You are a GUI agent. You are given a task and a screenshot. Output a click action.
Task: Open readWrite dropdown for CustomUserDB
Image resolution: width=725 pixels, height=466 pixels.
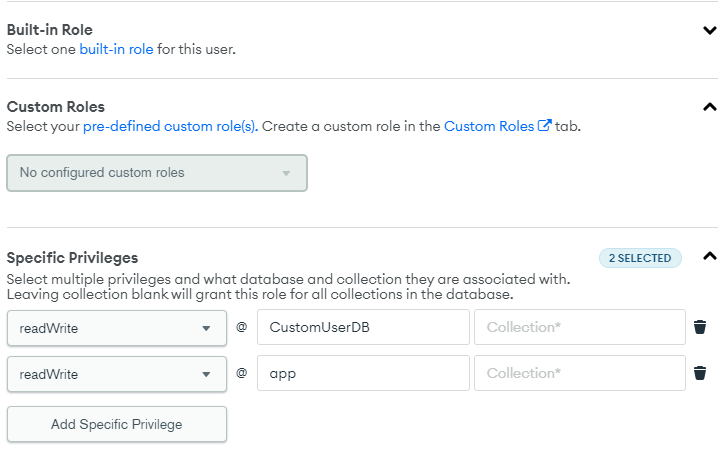coord(116,327)
